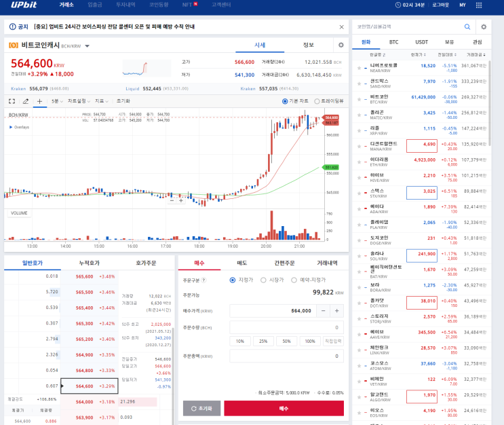This screenshot has width=504, height=425.
Task: Switch to the 정보 tab
Action: click(x=308, y=45)
